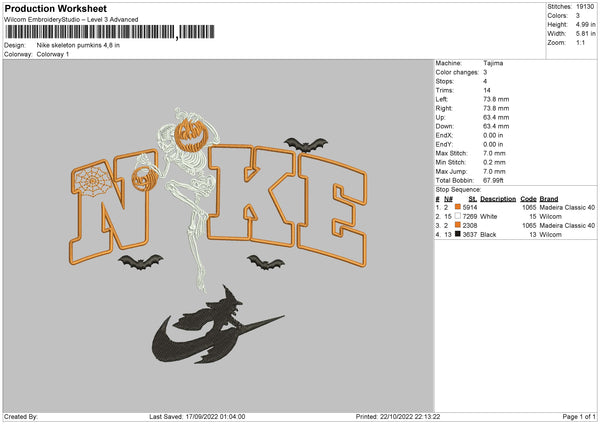Click the Machine value Tajima
Image resolution: width=600 pixels, height=424 pixels.
(x=493, y=63)
